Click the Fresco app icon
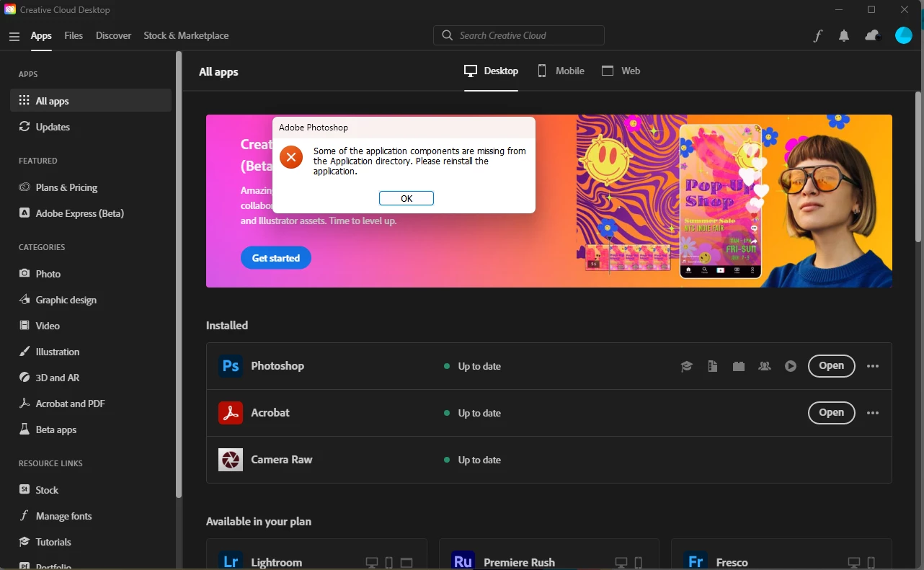The image size is (924, 570). pyautogui.click(x=696, y=561)
